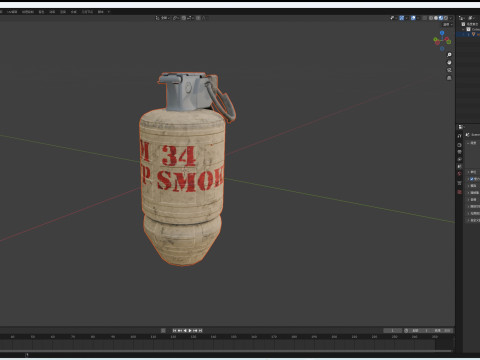Open the viewport shading options dropdown
The width and height of the screenshot is (480, 360).
[x=451, y=18]
